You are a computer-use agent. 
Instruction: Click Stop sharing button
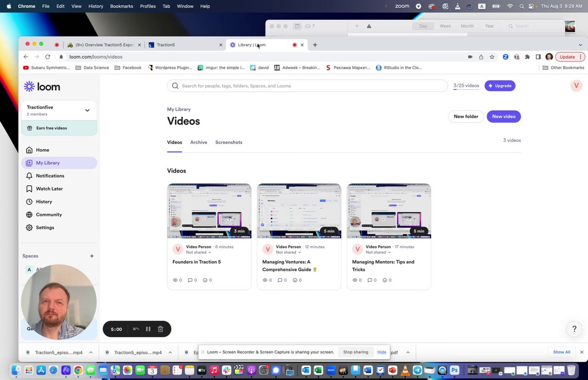(x=356, y=352)
